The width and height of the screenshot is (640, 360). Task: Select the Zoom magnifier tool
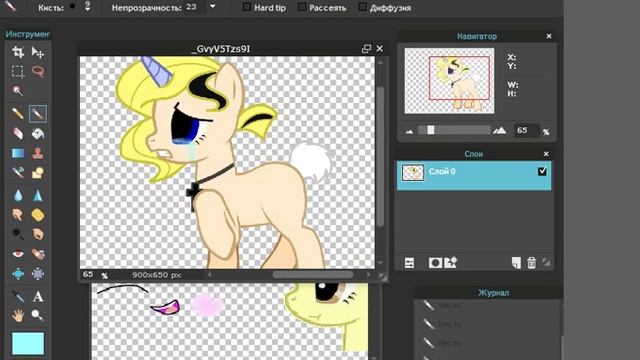coord(38,315)
